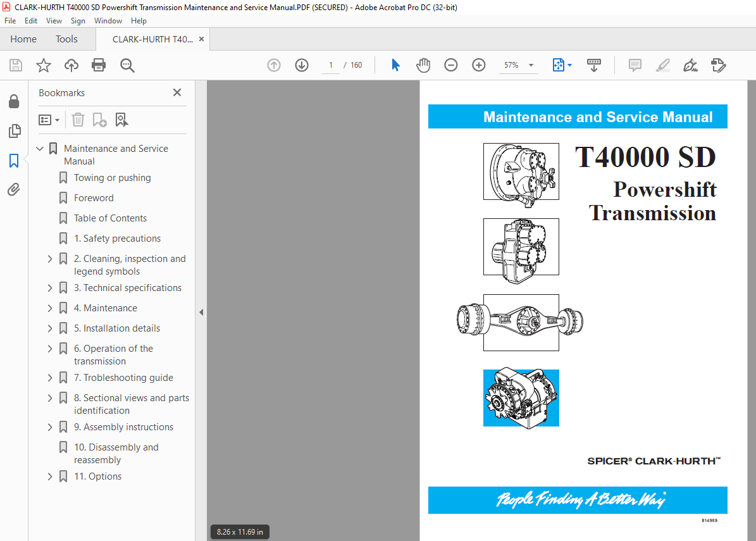Click the read mode keyboard icon
The image size is (756, 541).
(x=594, y=65)
